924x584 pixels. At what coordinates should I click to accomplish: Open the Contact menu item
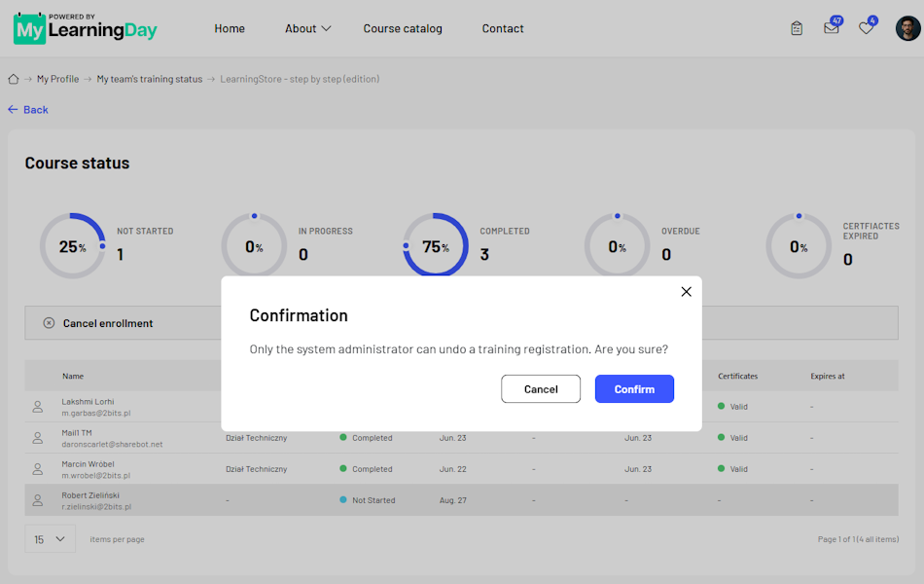503,28
